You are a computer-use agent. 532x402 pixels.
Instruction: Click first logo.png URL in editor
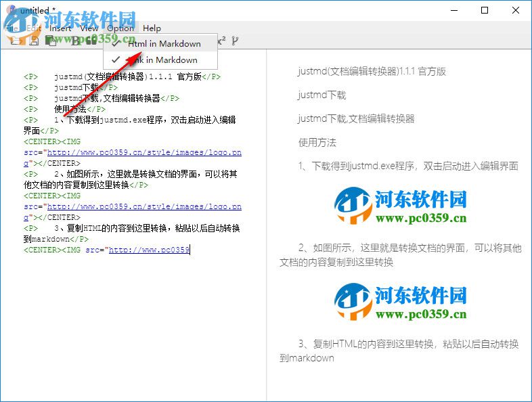144,152
